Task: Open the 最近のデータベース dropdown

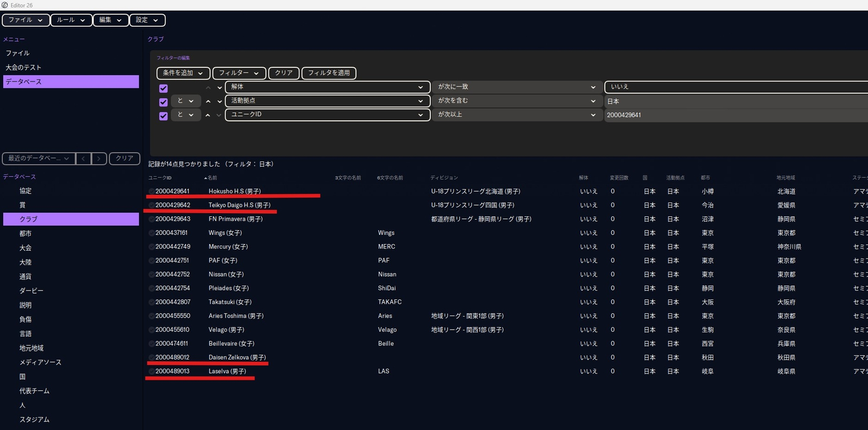Action: tap(38, 158)
